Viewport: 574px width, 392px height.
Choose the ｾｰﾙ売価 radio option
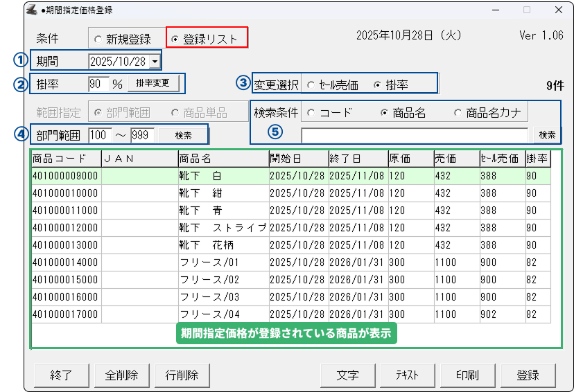311,84
